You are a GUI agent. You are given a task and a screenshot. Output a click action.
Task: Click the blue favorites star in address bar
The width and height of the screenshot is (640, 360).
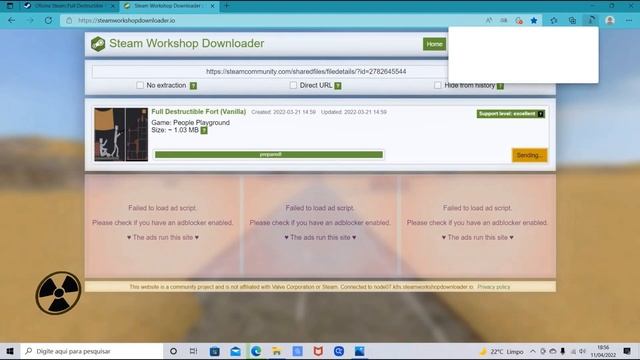(x=533, y=20)
